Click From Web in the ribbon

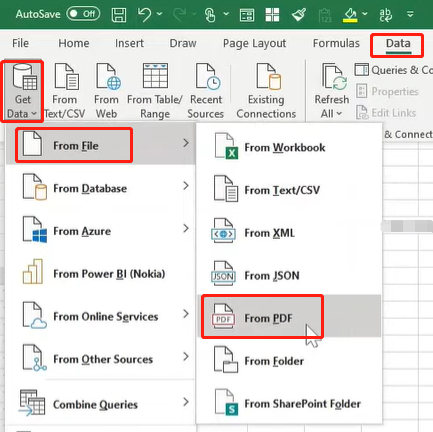[106, 91]
